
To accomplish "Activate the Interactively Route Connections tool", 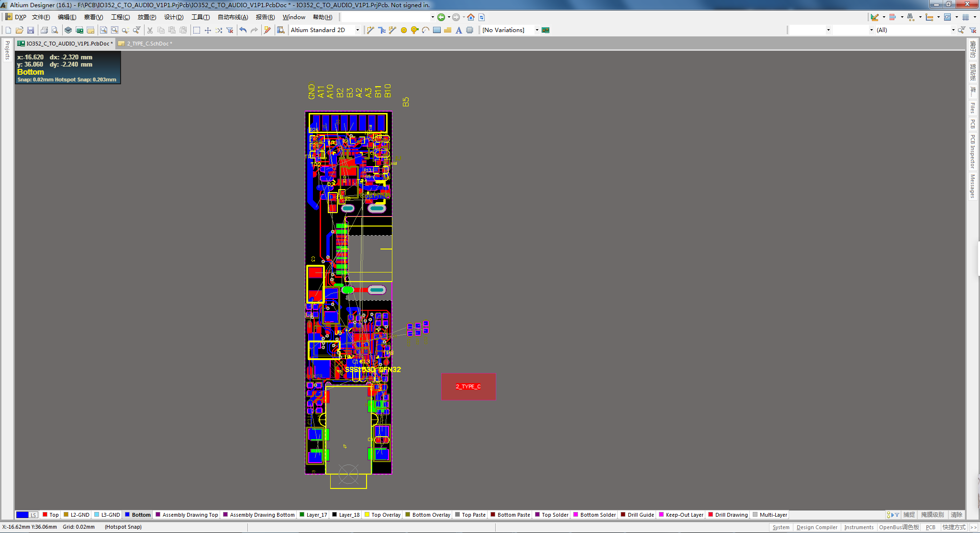I will click(371, 30).
